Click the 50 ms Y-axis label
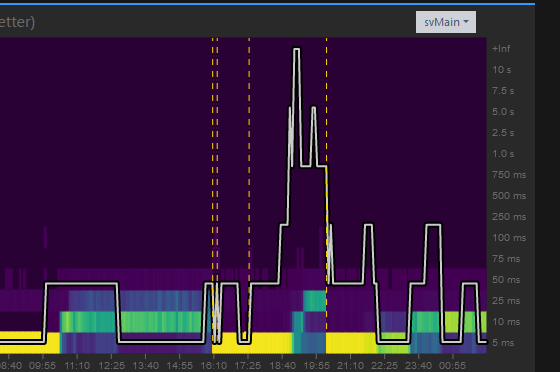560x372 pixels. 506,280
